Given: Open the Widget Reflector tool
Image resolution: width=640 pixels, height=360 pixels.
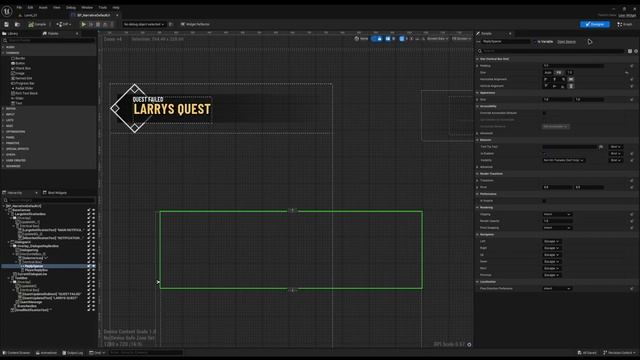Looking at the screenshot, I should (x=195, y=24).
